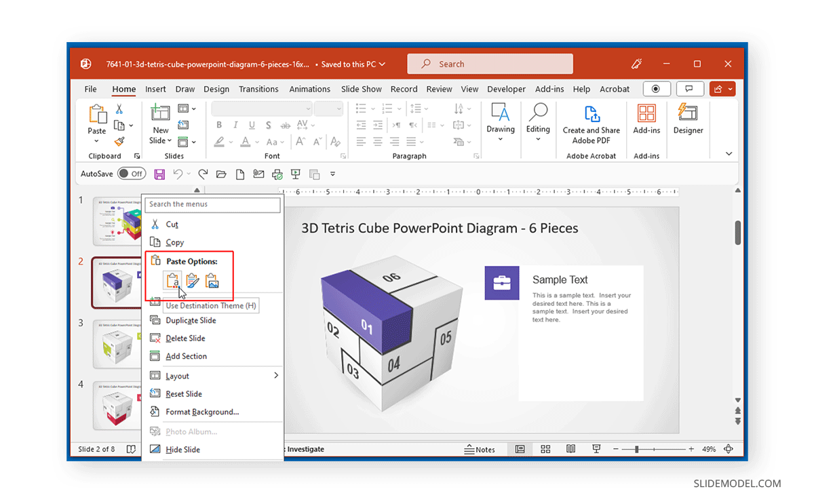This screenshot has width=814, height=504.
Task: Click the zoom in plus button
Action: (x=691, y=449)
